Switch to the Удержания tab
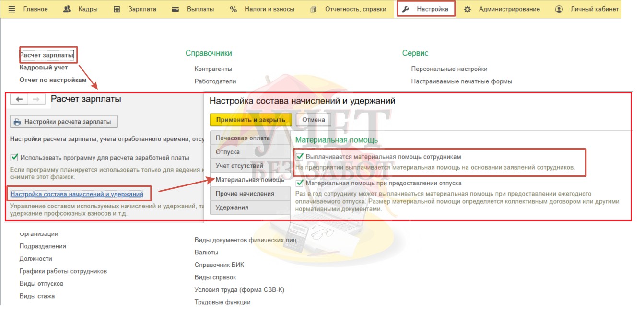The height and width of the screenshot is (311, 644). (x=250, y=207)
